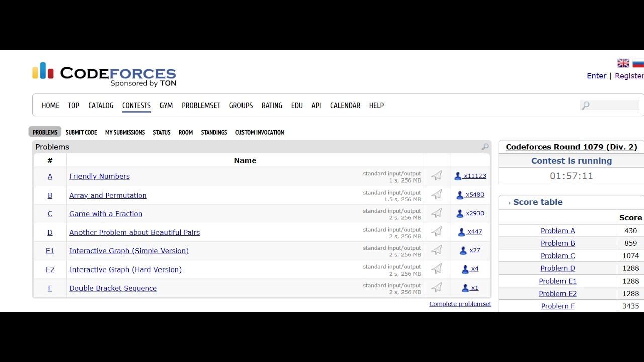Open HOME in main navigation
Viewport: 644px width, 362px height.
coord(50,105)
